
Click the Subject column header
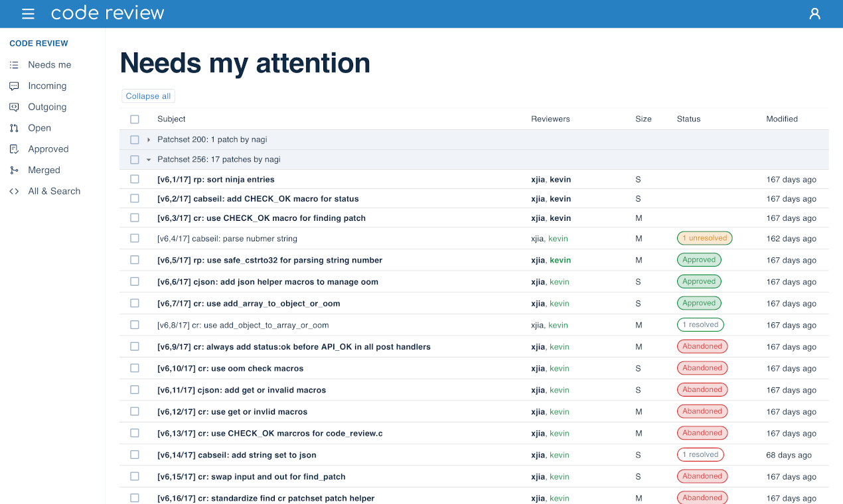point(171,119)
